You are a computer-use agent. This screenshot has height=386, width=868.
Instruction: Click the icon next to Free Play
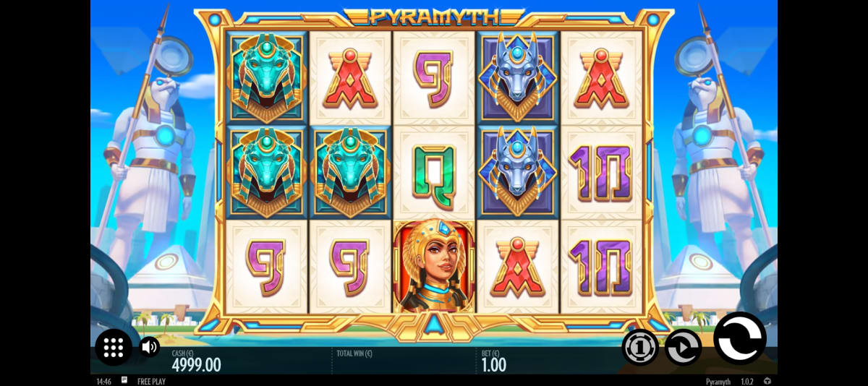pyautogui.click(x=124, y=380)
